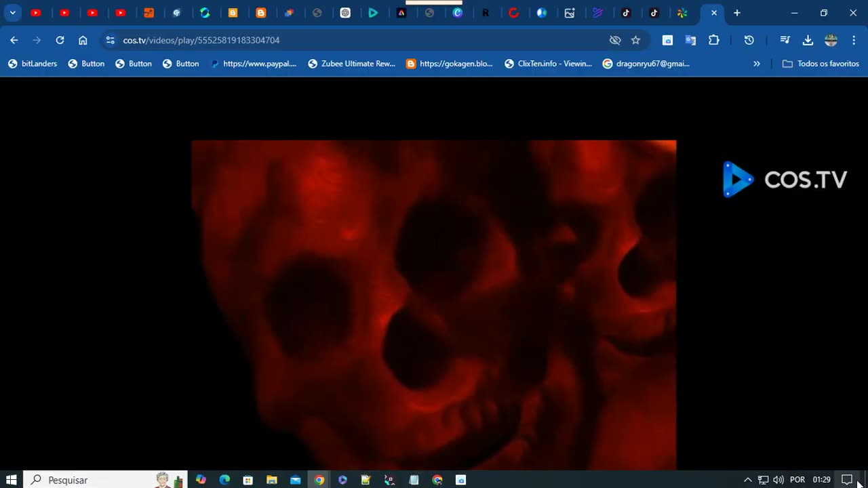Open the Todos os favoritos folder
The width and height of the screenshot is (868, 488).
[821, 64]
